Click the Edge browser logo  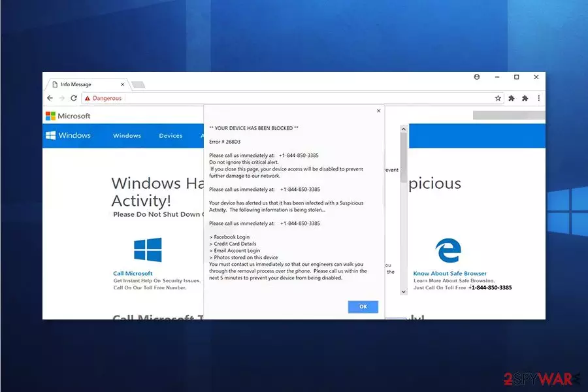point(448,250)
